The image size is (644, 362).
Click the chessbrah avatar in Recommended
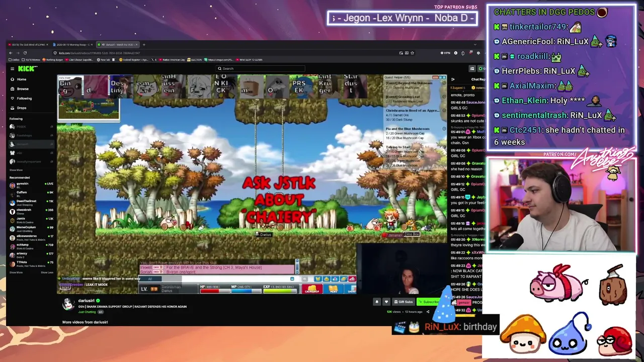12,211
